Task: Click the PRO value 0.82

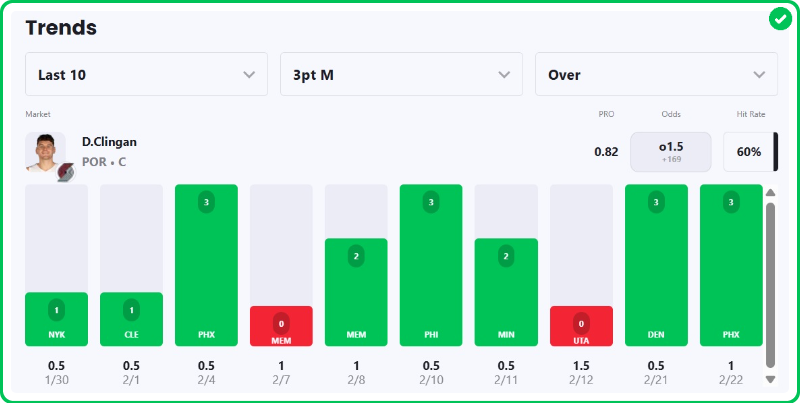Action: pyautogui.click(x=606, y=152)
